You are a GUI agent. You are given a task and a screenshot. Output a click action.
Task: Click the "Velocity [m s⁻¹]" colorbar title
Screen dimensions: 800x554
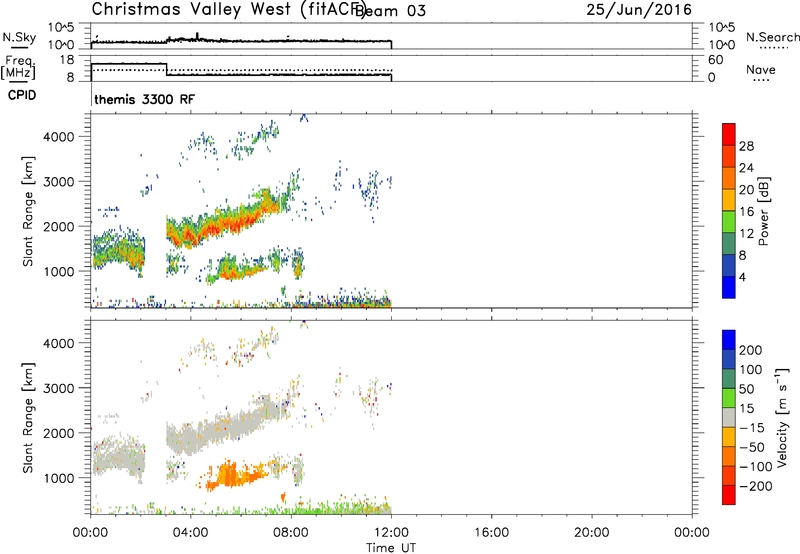click(x=782, y=418)
